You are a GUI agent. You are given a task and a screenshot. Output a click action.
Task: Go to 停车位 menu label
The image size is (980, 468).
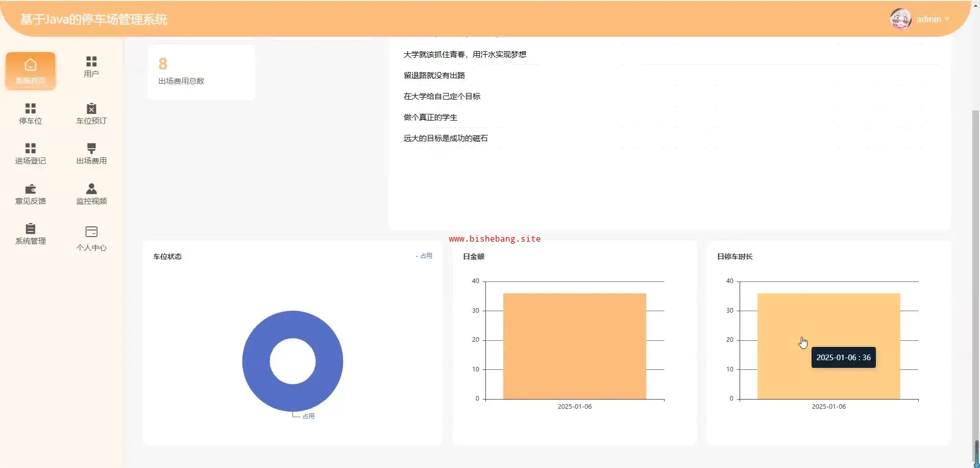coord(31,121)
